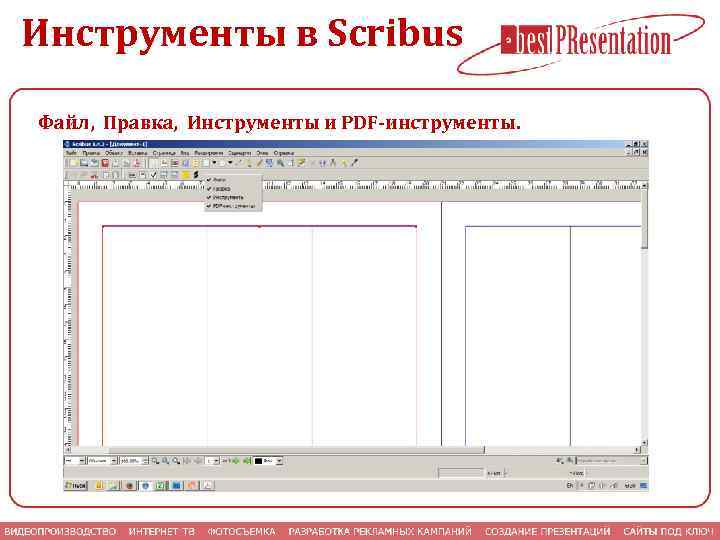Click the horizontal scrollbar thumb
This screenshot has width=720, height=540.
(297, 450)
